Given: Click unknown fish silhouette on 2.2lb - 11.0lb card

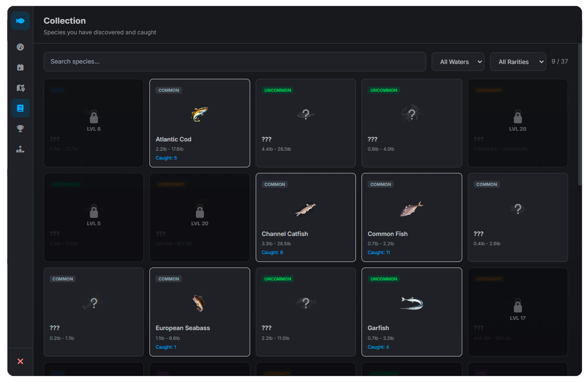Looking at the screenshot, I should click(x=306, y=303).
